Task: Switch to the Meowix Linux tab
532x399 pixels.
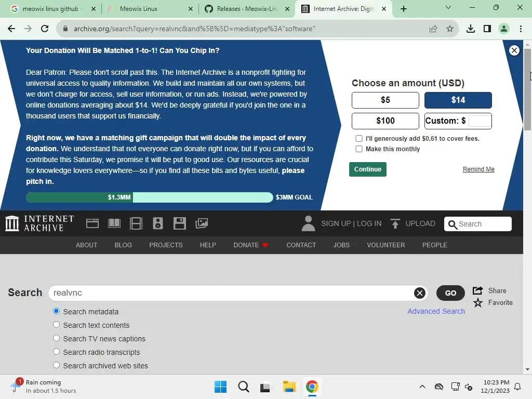Action: [x=149, y=9]
